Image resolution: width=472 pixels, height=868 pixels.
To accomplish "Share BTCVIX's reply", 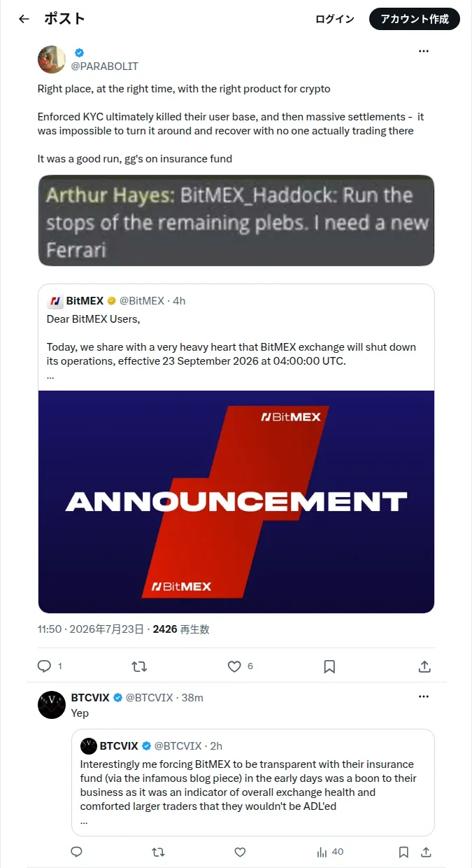I will pos(425,852).
